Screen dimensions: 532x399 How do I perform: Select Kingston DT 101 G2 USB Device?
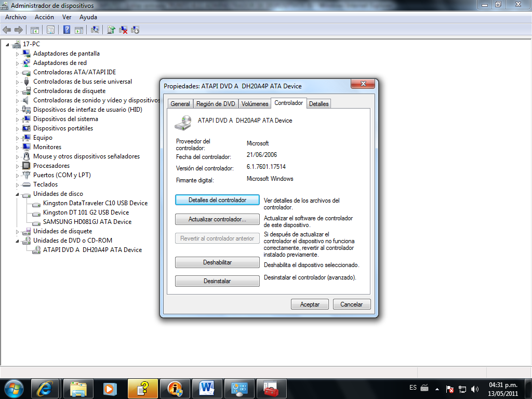[86, 212]
